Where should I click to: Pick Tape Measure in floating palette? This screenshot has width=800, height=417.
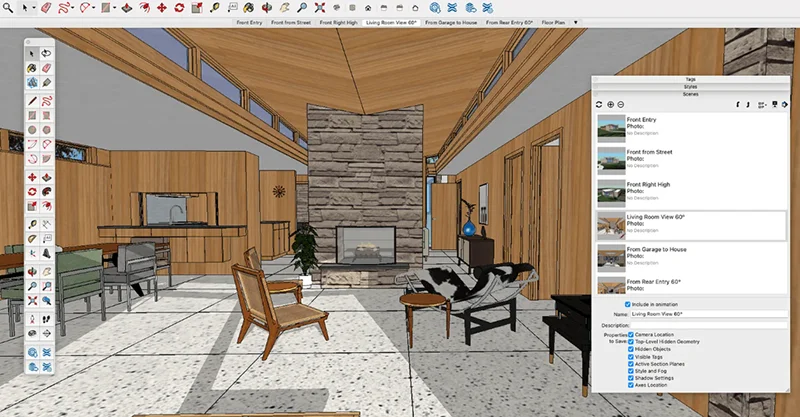(x=32, y=224)
